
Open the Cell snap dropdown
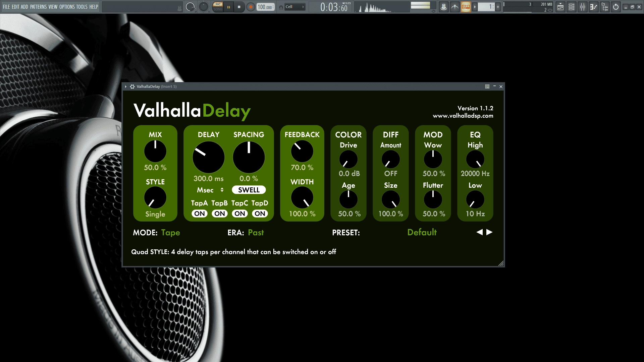[295, 7]
